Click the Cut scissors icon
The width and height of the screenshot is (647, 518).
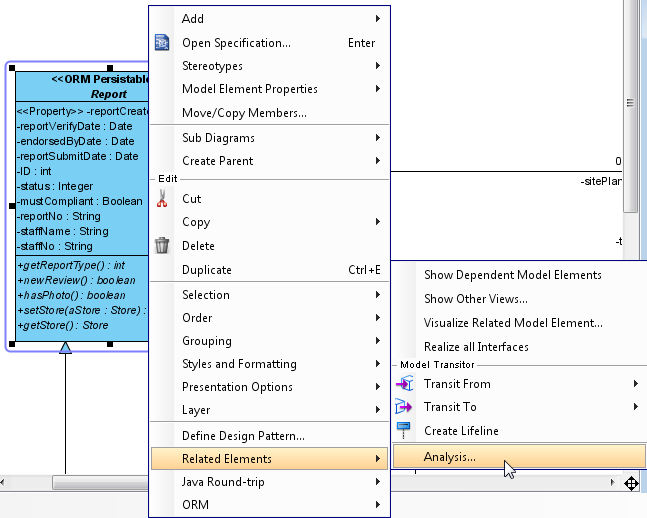pos(162,199)
